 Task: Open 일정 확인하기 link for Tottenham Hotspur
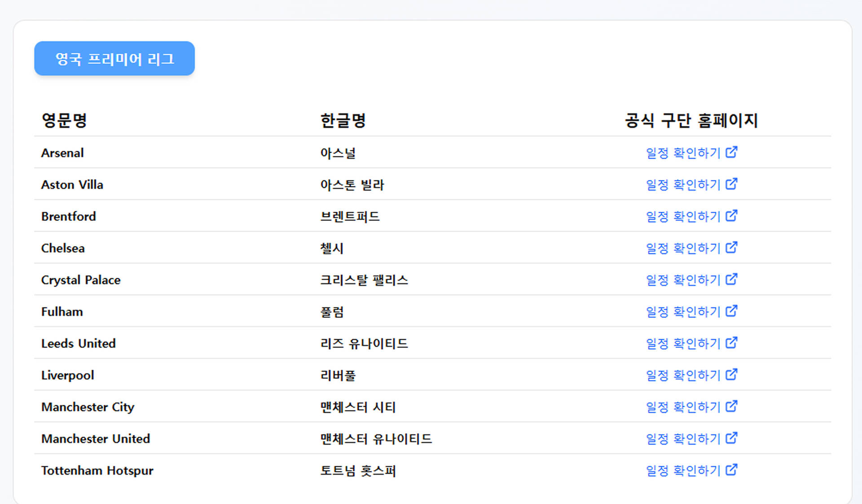tap(691, 470)
